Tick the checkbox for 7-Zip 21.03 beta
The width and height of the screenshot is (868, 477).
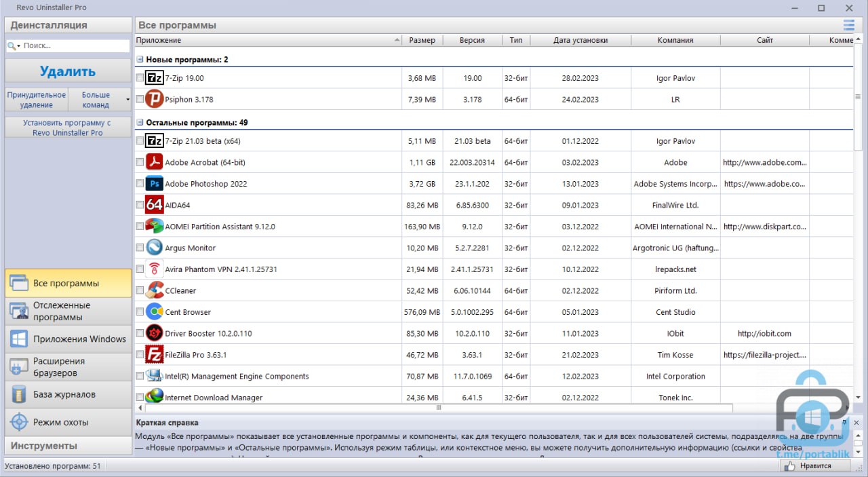140,141
